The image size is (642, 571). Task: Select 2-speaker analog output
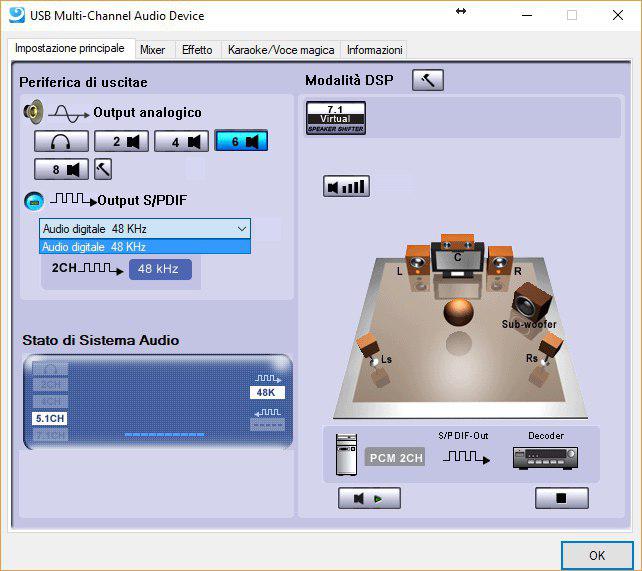(x=121, y=142)
